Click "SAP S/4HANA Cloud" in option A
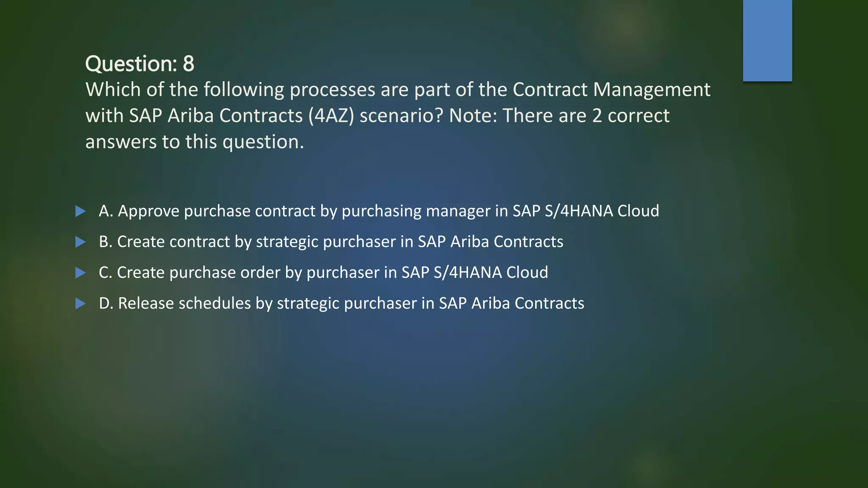Image resolution: width=868 pixels, height=488 pixels. [586, 211]
